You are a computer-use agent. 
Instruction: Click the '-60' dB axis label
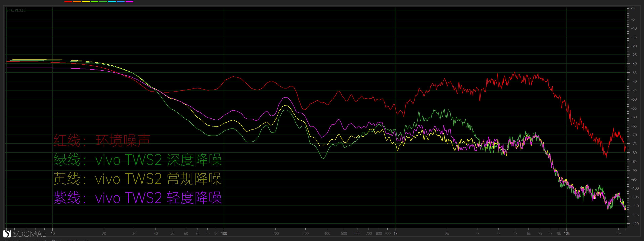coord(634,117)
